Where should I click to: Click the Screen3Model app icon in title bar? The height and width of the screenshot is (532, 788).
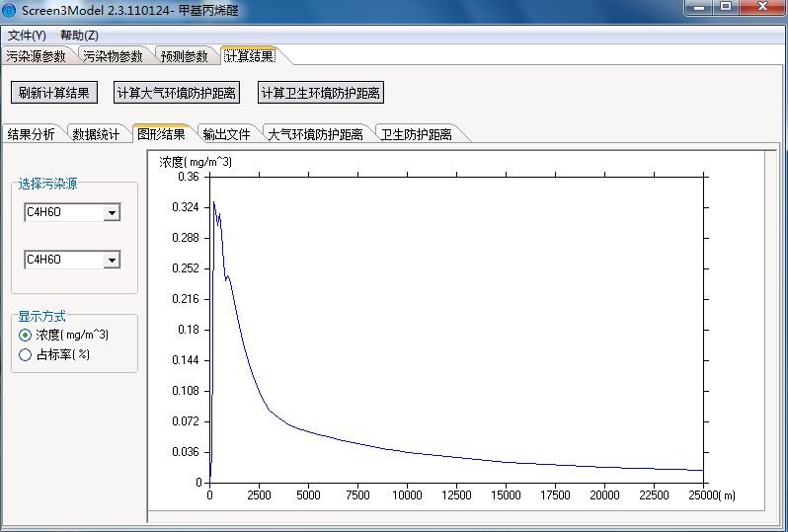click(9, 10)
